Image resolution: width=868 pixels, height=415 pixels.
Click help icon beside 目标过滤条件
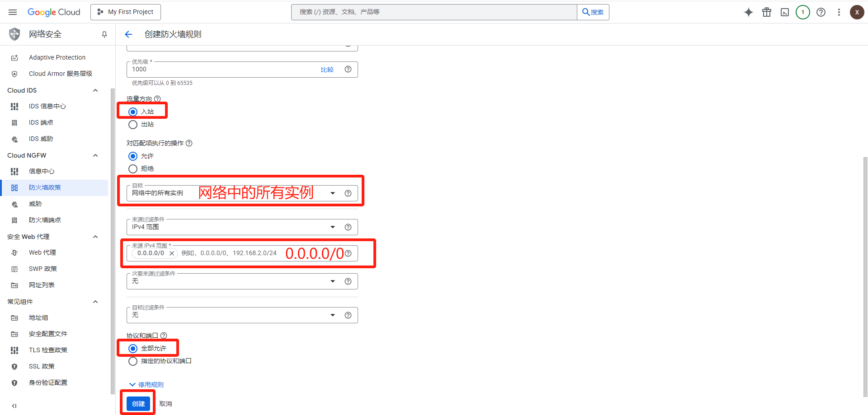click(x=348, y=315)
